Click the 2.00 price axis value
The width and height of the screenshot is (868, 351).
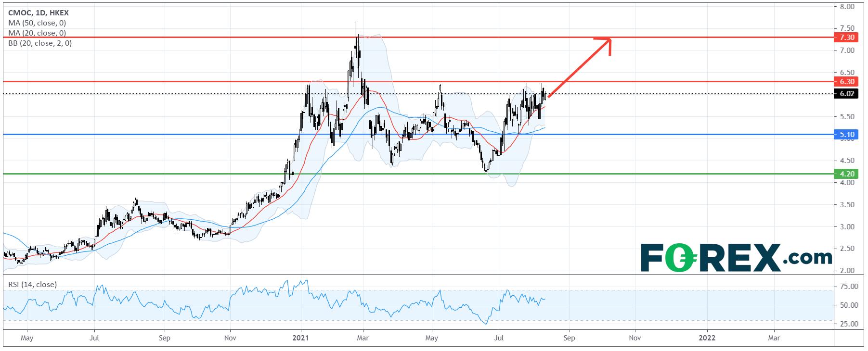[847, 271]
